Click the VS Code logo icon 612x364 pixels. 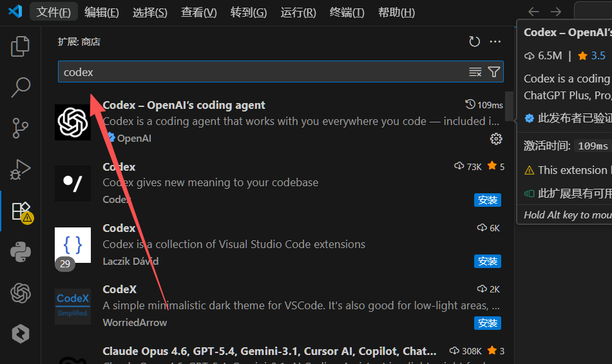pyautogui.click(x=15, y=12)
